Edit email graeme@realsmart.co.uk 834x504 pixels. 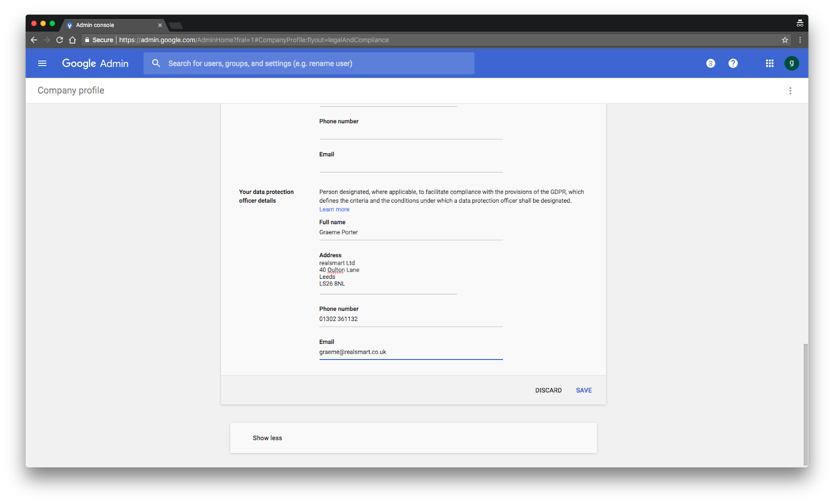411,353
